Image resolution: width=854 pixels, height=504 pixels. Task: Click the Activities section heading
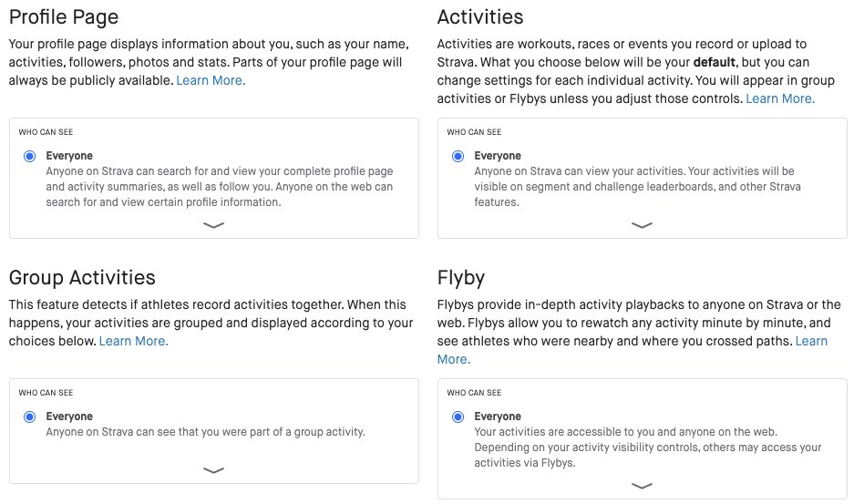coord(480,16)
